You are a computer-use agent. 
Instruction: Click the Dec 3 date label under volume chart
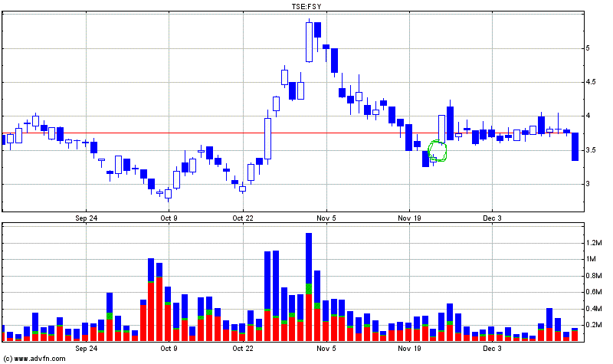492,348
